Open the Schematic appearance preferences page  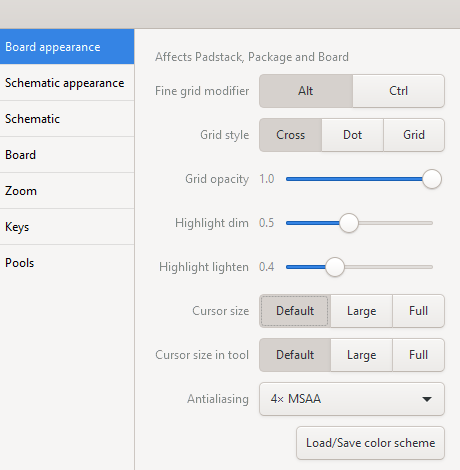click(67, 83)
